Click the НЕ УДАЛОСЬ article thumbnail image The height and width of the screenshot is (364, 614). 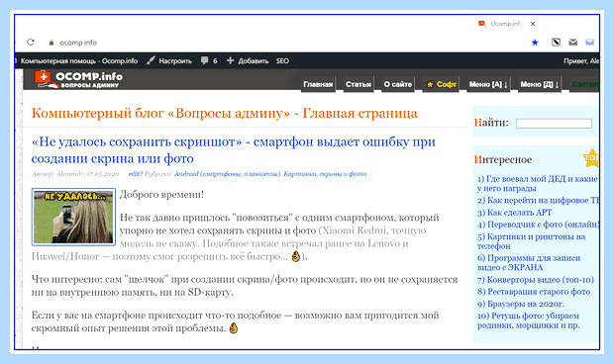[73, 217]
